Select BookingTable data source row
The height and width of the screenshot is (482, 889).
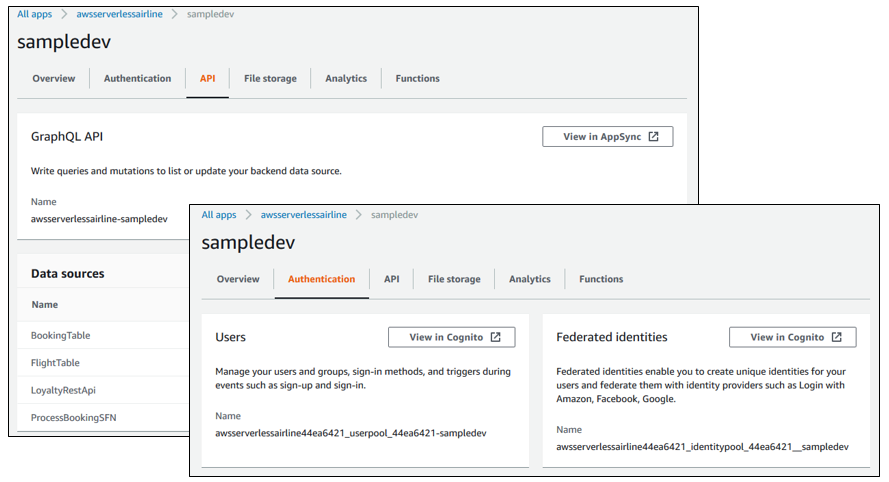click(103, 336)
